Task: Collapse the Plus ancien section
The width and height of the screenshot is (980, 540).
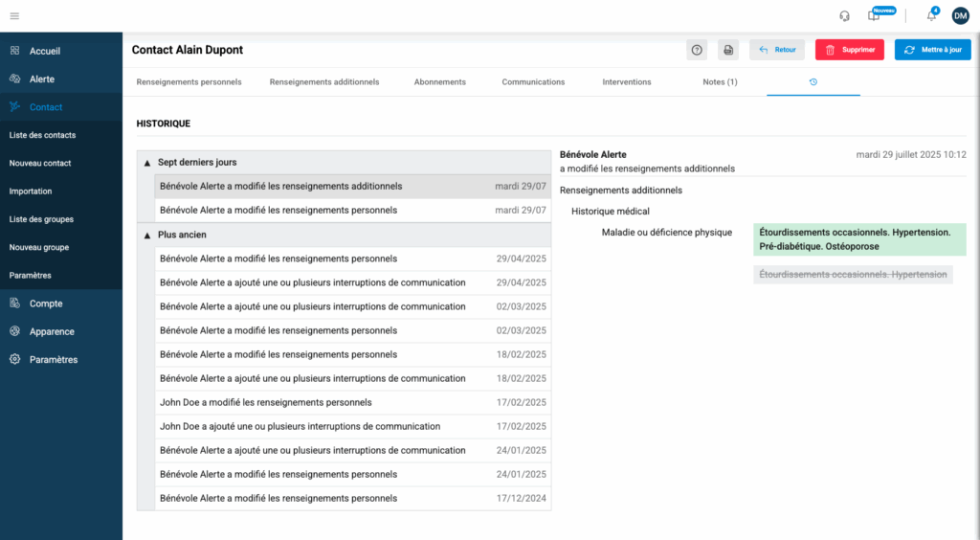Action: 146,235
